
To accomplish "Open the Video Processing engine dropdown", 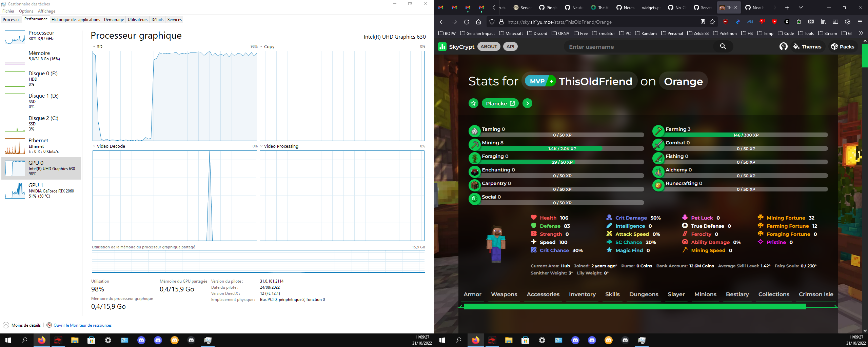I will (261, 146).
